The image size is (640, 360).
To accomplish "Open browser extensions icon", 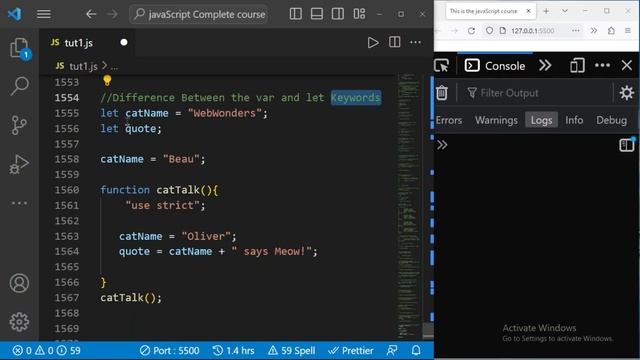I will point(611,31).
